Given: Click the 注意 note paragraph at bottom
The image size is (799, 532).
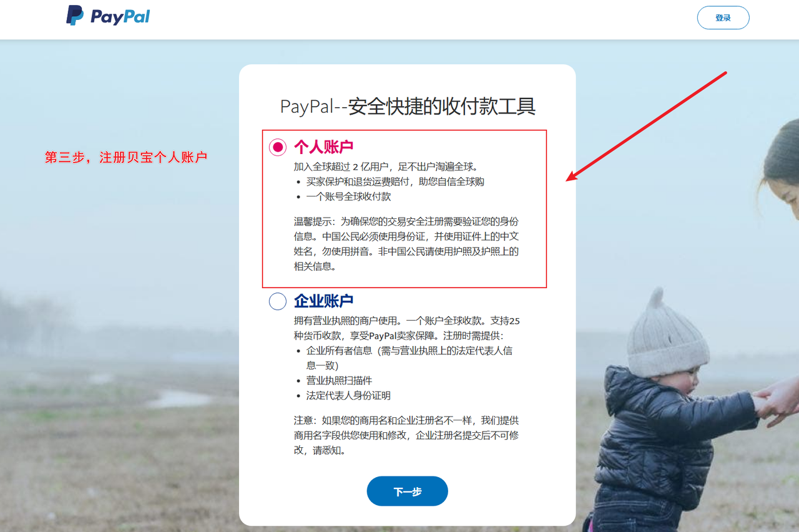Looking at the screenshot, I should [x=406, y=435].
